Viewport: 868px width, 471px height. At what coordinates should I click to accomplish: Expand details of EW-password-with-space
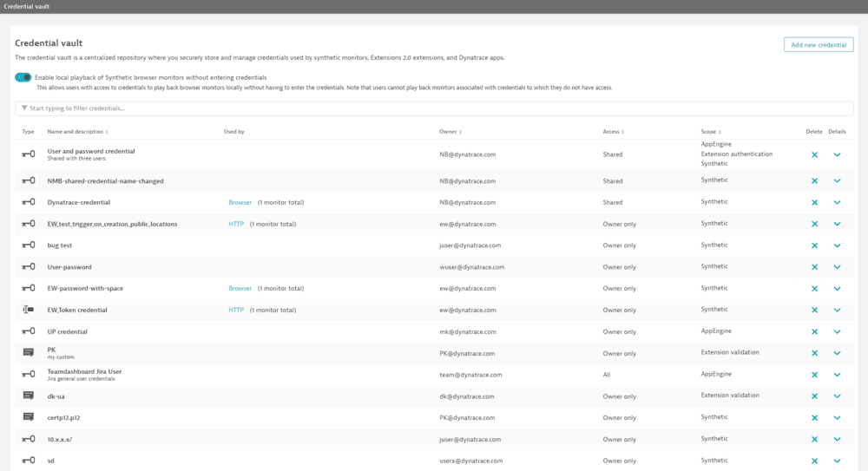[837, 289]
